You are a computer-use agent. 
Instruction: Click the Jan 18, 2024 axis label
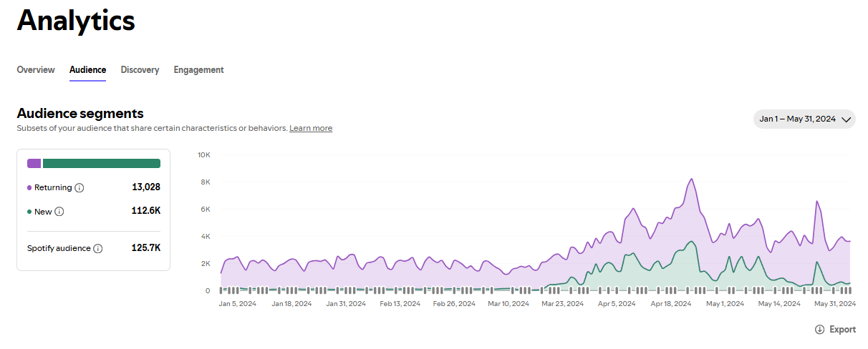click(292, 304)
